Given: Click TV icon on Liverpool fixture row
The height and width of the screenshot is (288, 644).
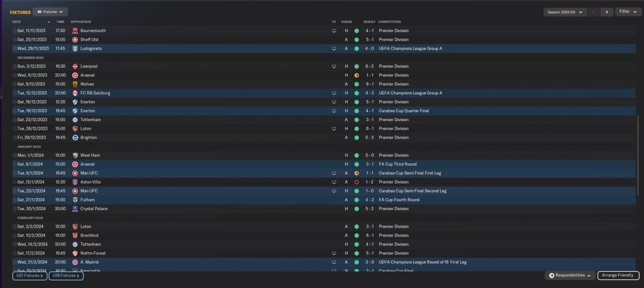Looking at the screenshot, I should point(334,66).
